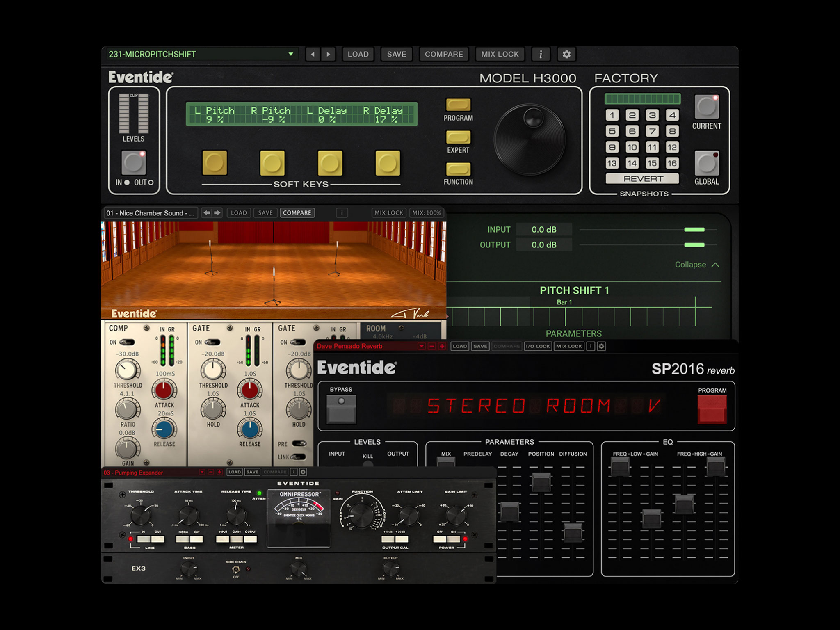The width and height of the screenshot is (840, 630).
Task: Toggle COMP ON switch
Action: click(x=128, y=342)
